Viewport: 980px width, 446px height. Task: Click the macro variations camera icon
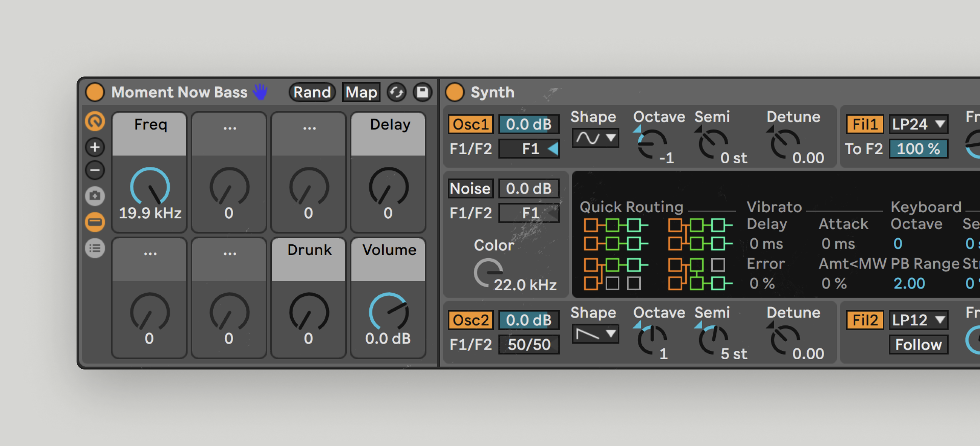click(x=95, y=196)
